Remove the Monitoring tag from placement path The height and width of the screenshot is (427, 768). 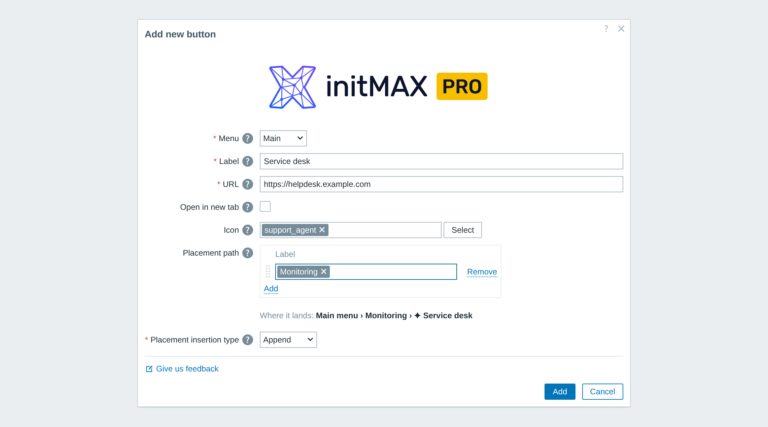point(324,272)
